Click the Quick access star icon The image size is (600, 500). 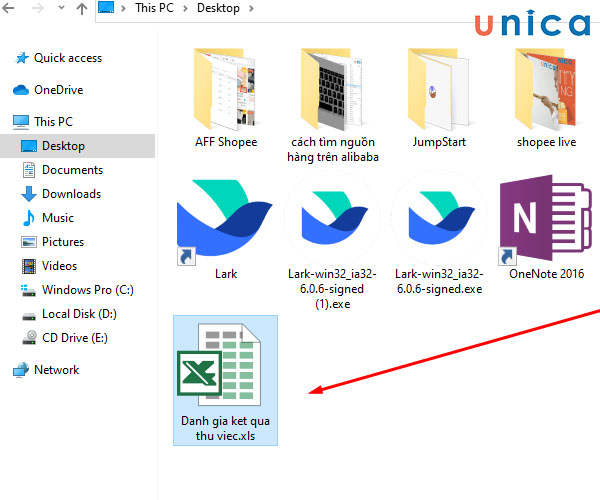pyautogui.click(x=22, y=58)
